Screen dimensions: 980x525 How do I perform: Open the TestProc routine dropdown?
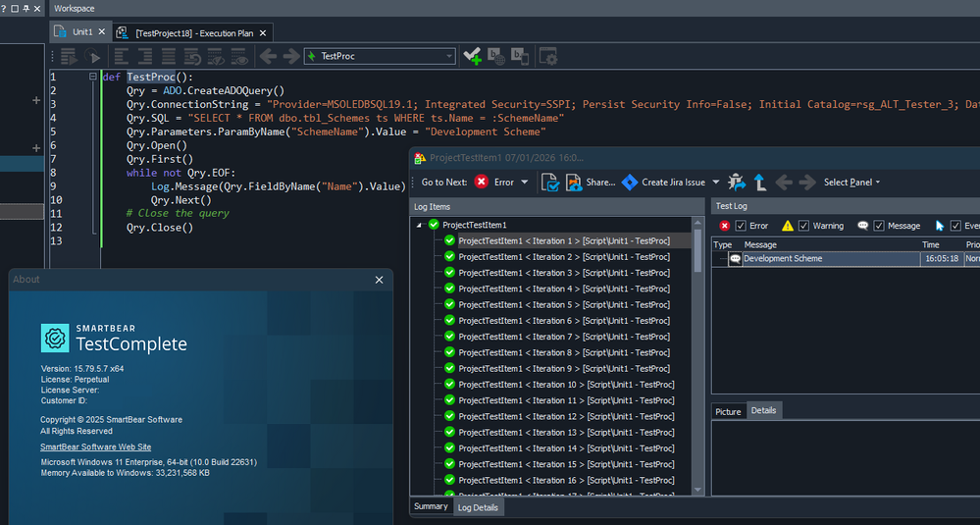coord(449,57)
